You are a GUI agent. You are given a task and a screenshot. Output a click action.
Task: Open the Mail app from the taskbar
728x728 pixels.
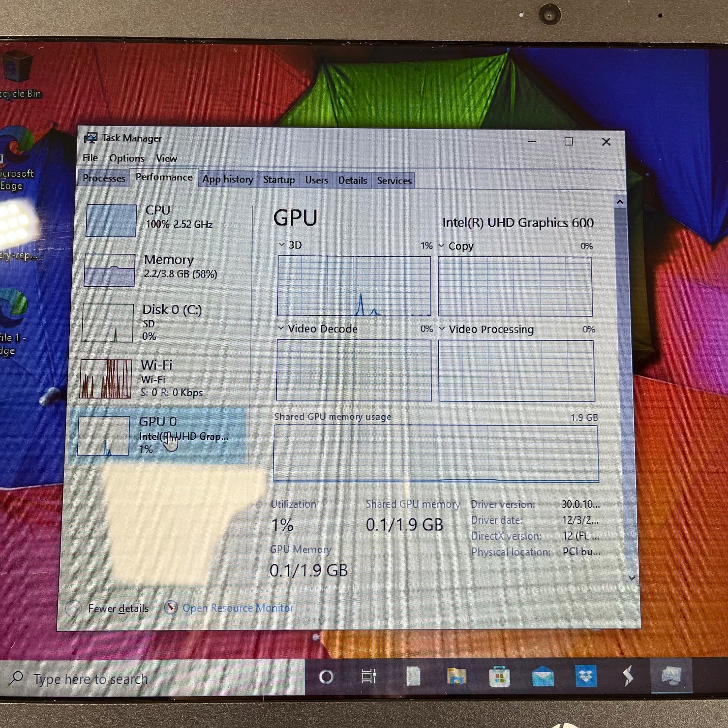point(542,677)
